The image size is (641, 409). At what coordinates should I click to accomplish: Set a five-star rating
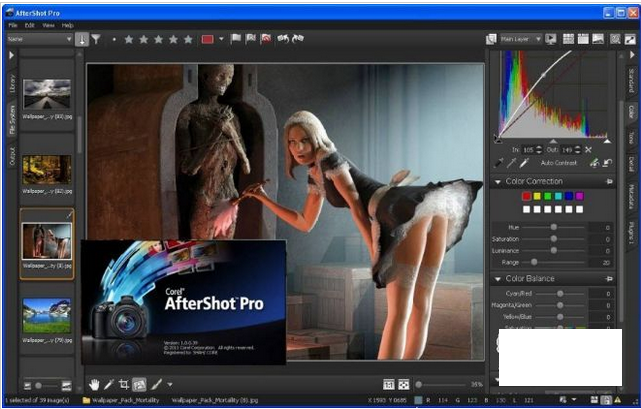(x=188, y=39)
